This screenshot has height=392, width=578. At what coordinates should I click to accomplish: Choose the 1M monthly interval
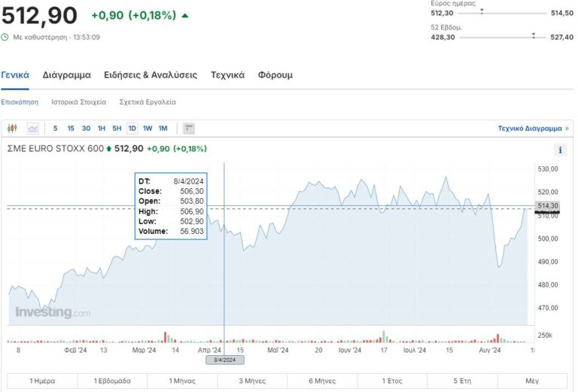click(x=163, y=129)
